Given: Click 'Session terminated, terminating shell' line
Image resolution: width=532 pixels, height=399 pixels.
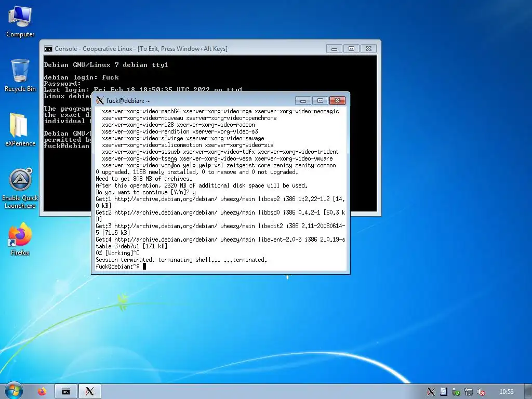Looking at the screenshot, I should [181, 260].
